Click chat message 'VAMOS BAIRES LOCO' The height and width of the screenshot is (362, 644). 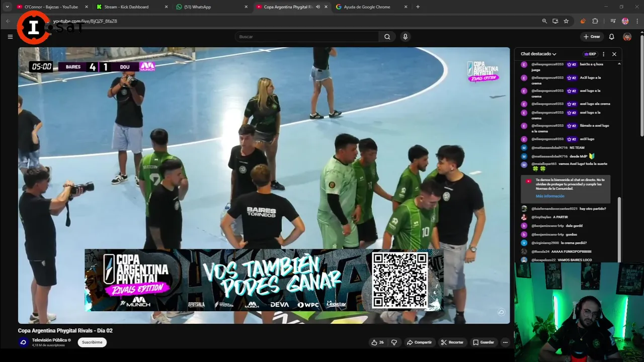(x=575, y=260)
